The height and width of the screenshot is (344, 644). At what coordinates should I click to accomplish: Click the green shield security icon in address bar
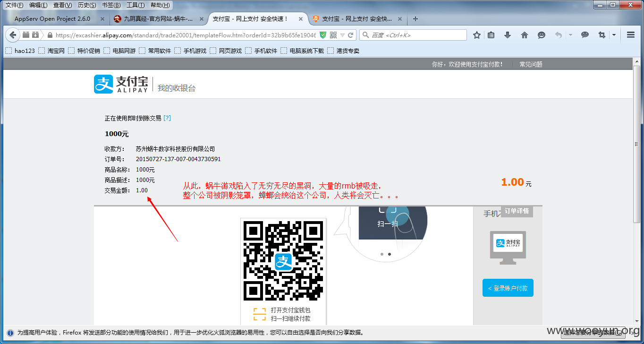(x=323, y=35)
